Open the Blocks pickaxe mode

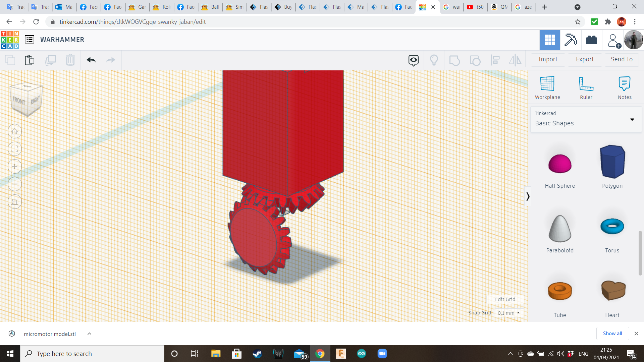pos(571,40)
